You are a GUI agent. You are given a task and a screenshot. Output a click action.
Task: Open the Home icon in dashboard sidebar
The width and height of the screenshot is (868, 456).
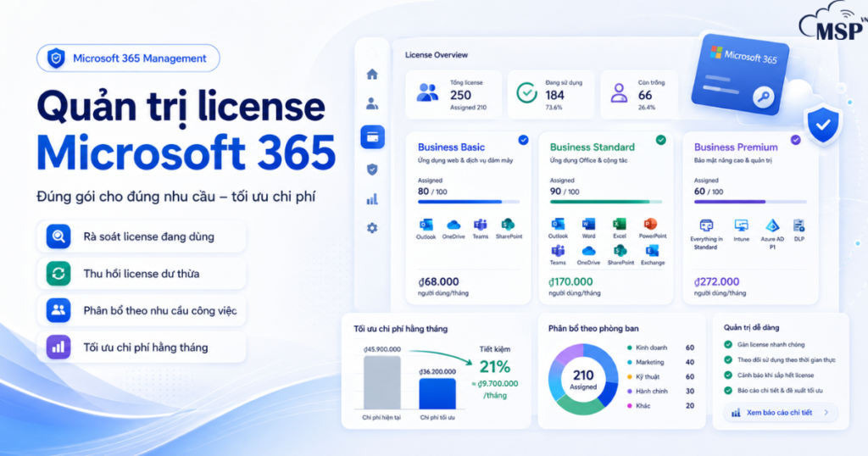click(372, 74)
